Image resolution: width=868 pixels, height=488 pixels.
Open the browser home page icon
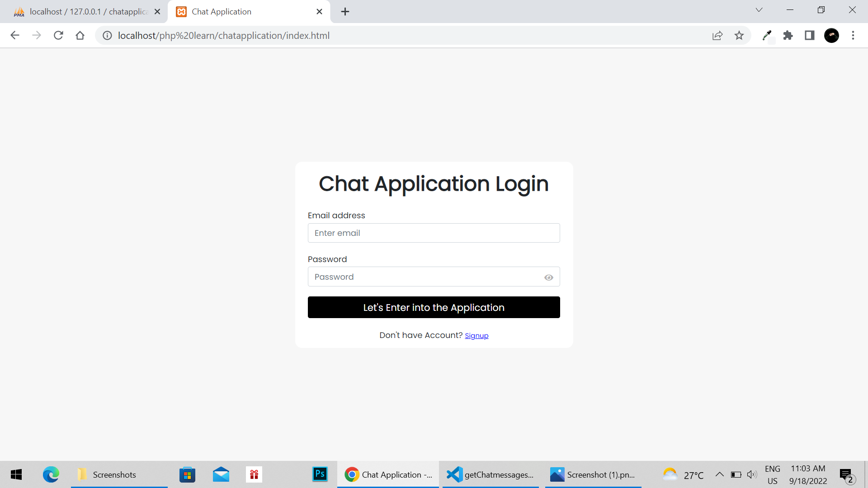80,35
